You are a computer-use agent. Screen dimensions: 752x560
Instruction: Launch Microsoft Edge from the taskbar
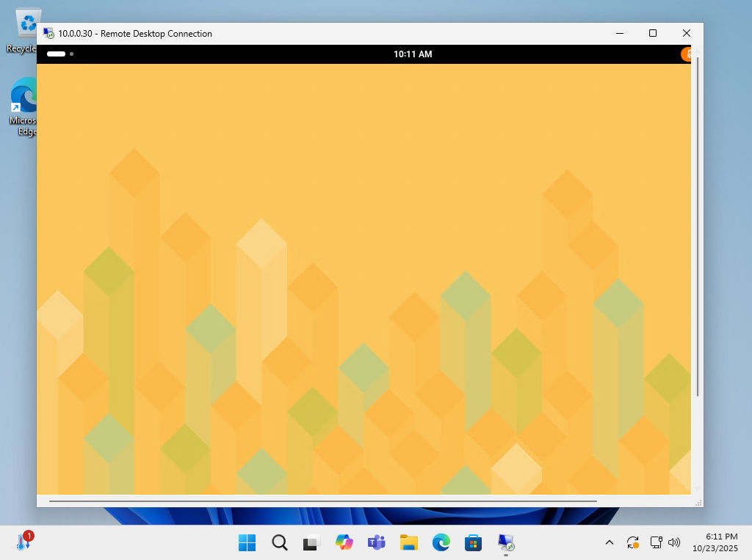pyautogui.click(x=441, y=542)
